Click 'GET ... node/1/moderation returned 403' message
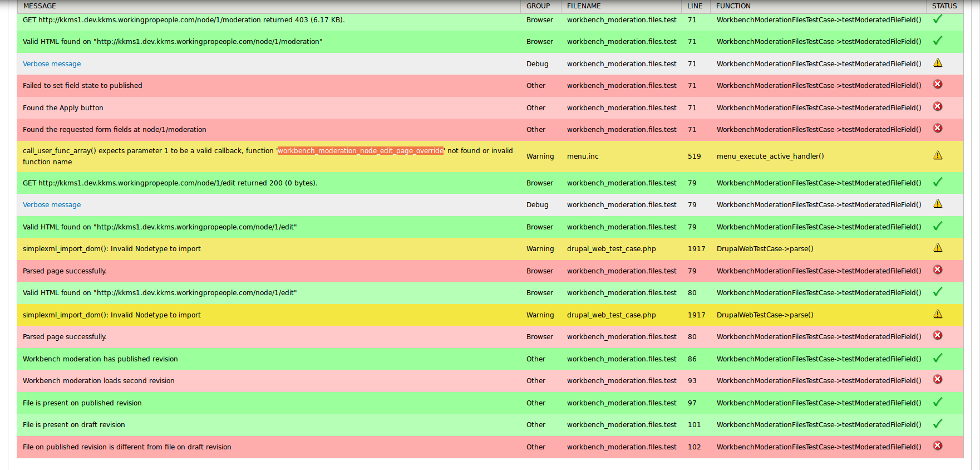980x470 pixels. [184, 20]
